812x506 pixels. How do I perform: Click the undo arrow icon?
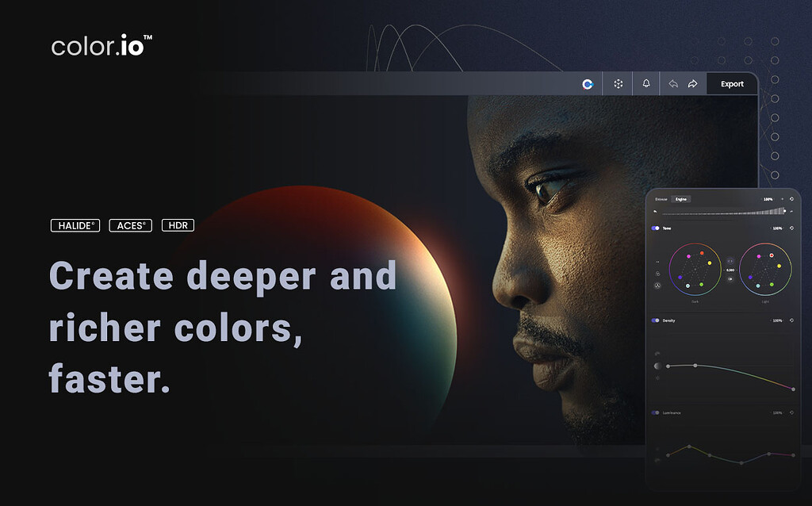pyautogui.click(x=672, y=83)
